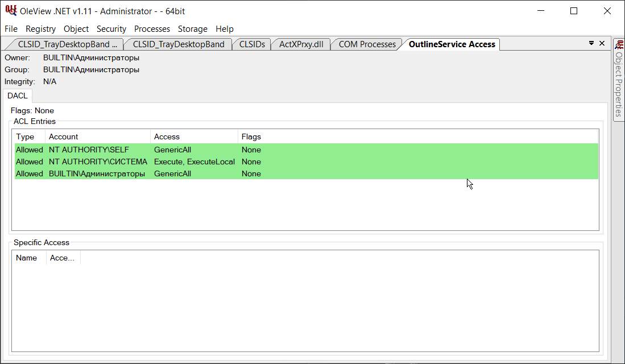
Task: Switch to the CLSID_TrayDesktopBand tab without ellipsis
Action: pos(179,44)
